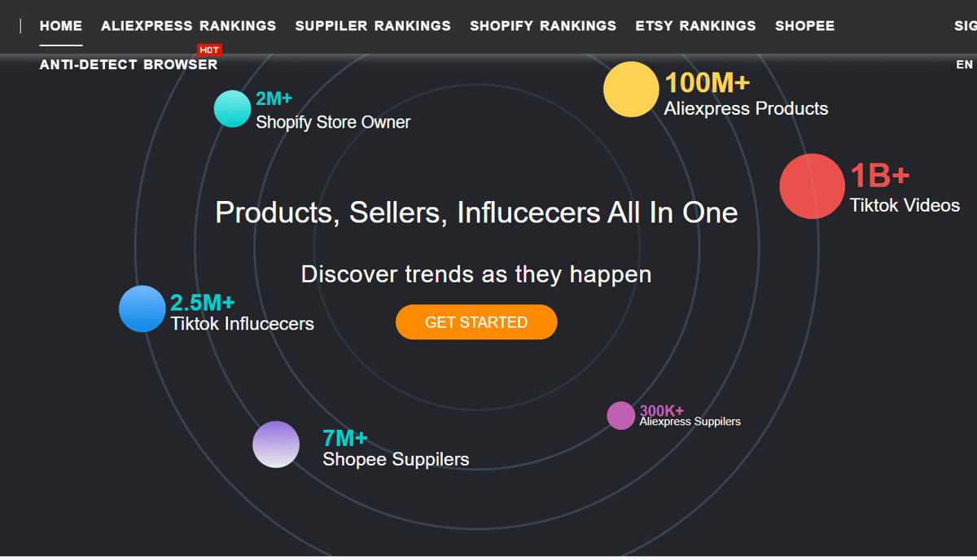This screenshot has width=977, height=560.
Task: Open the Shopee menu item
Action: point(804,26)
